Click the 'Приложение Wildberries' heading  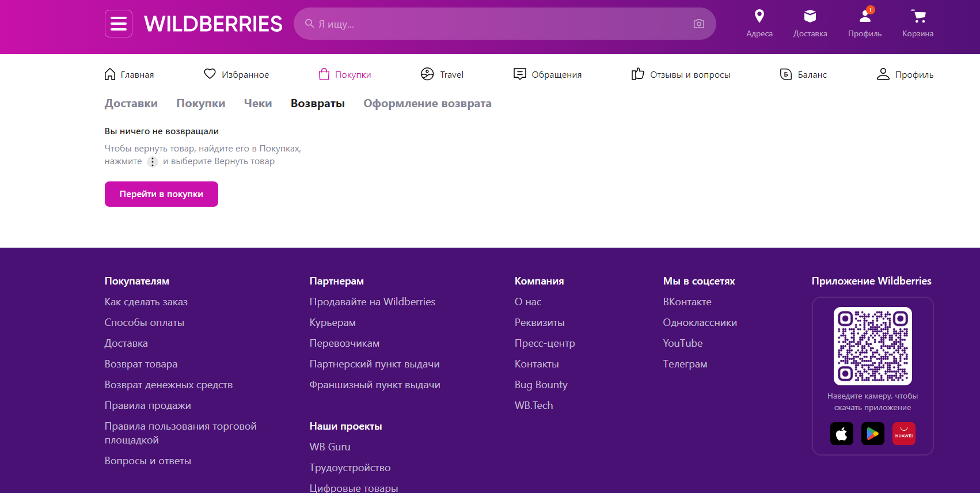click(x=872, y=281)
